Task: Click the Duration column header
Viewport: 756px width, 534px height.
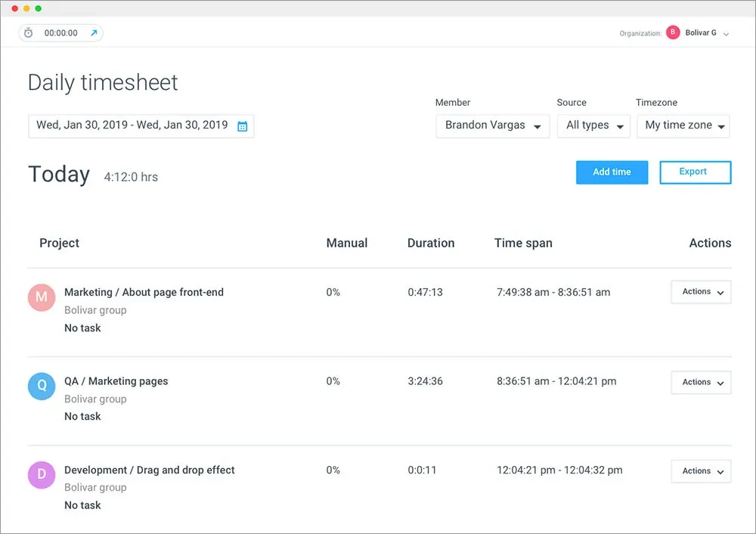Action: click(431, 243)
